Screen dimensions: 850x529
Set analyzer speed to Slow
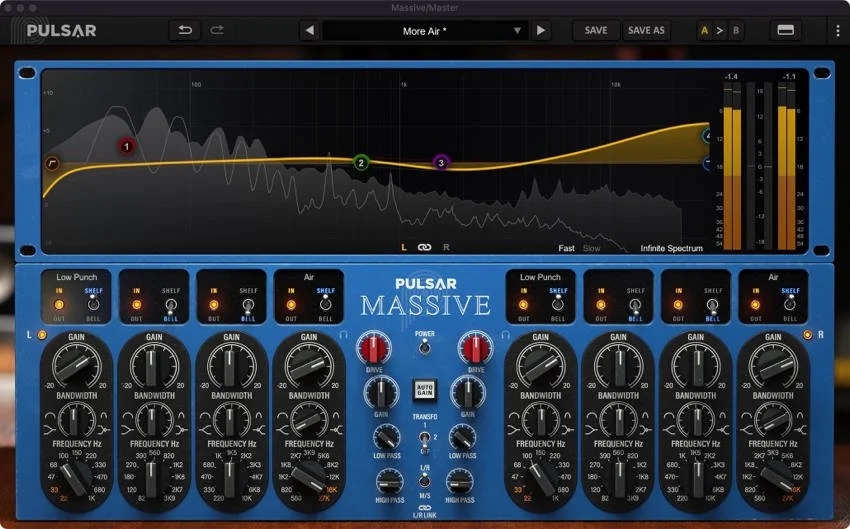pos(591,248)
